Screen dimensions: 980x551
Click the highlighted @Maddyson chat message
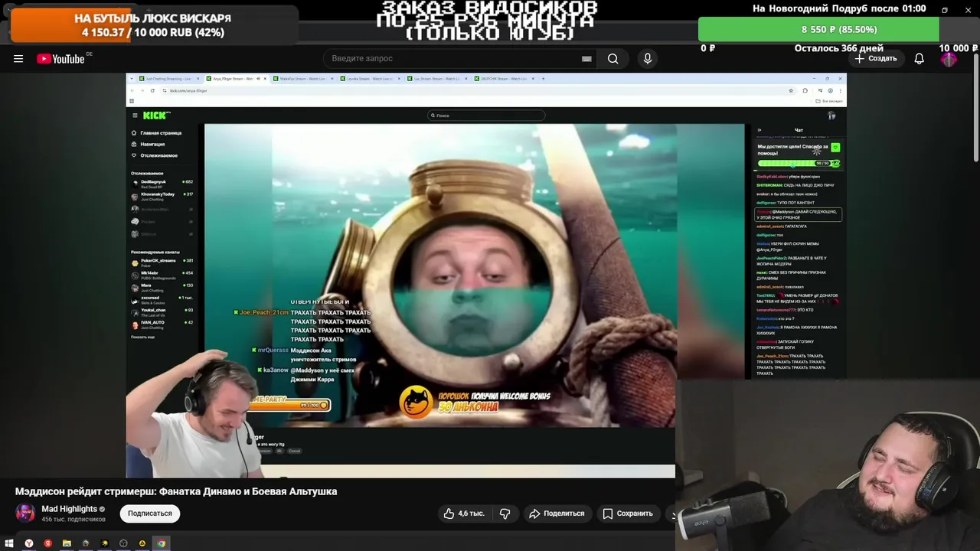798,214
